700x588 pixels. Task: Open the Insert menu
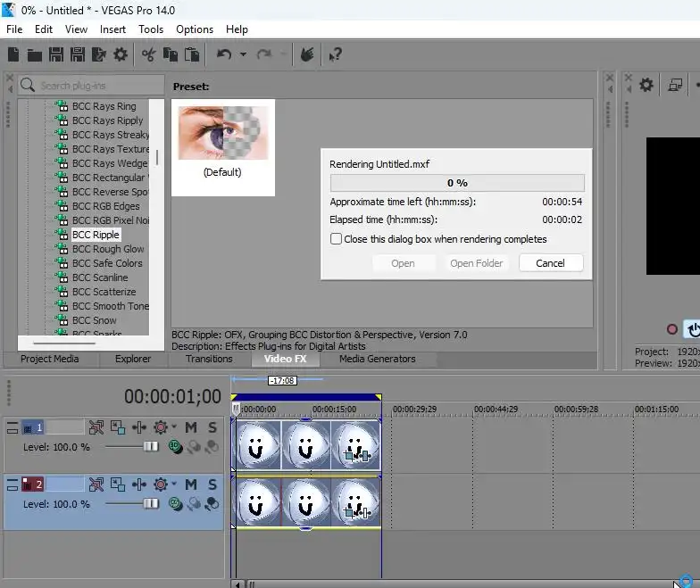112,29
